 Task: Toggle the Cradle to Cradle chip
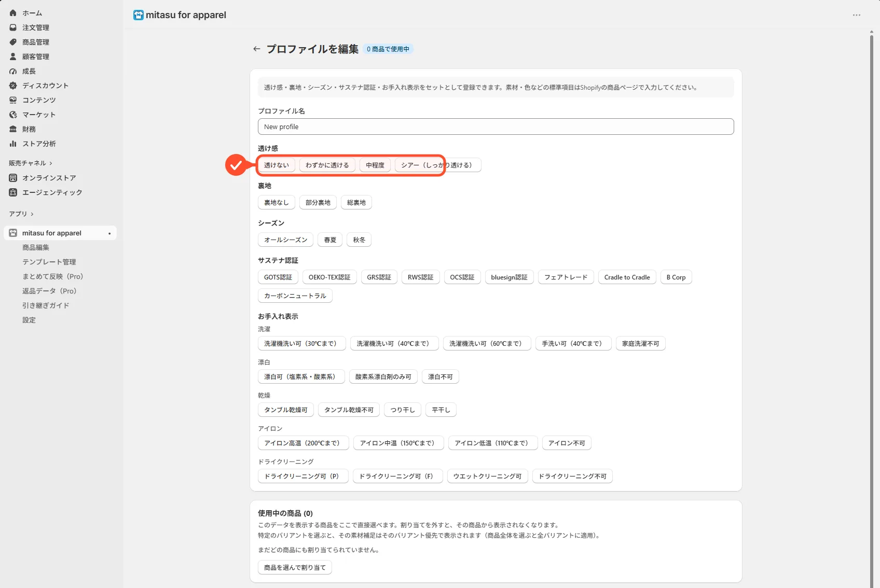point(627,277)
